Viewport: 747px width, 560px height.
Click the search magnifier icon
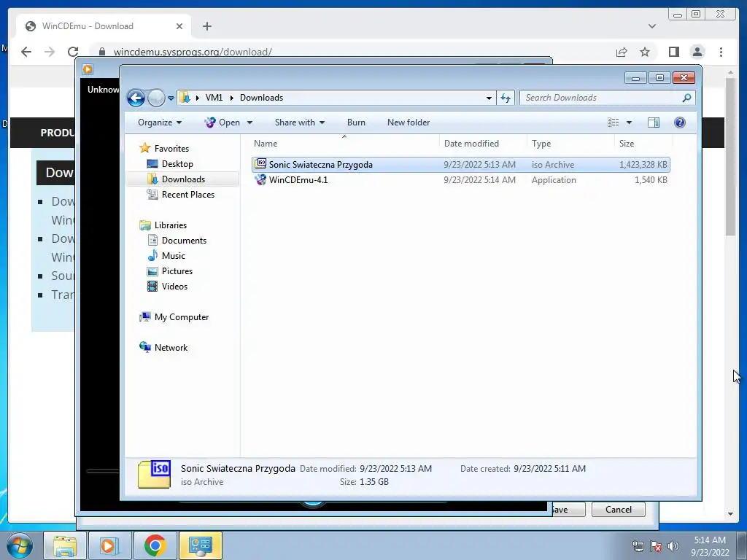point(687,98)
